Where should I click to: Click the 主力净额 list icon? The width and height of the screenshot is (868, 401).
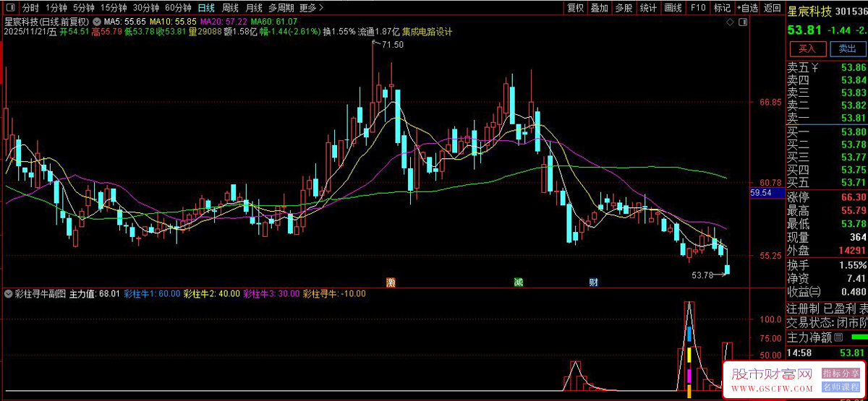(839, 337)
